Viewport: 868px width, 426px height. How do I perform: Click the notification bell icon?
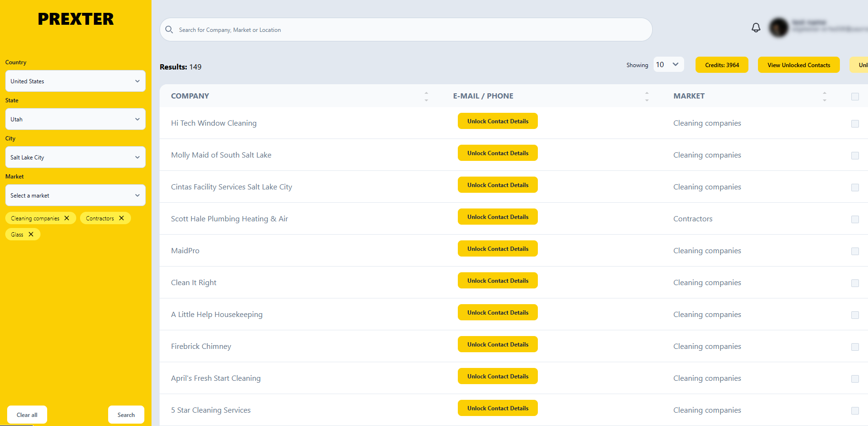tap(756, 28)
